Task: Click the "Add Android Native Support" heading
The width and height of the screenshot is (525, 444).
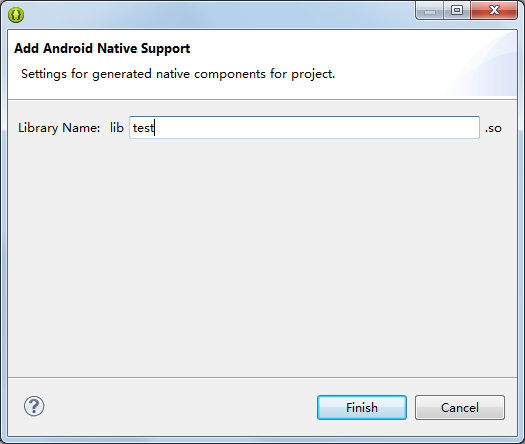Action: tap(102, 49)
